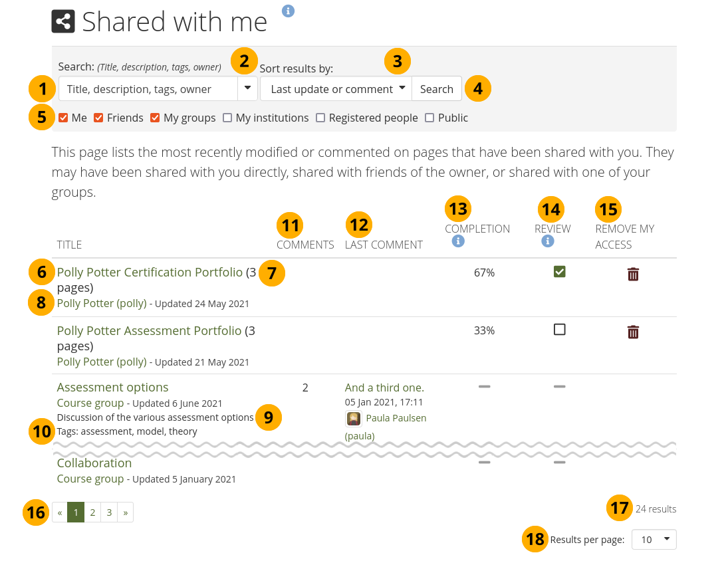Go to page 2 of results
Screen dimensions: 728x561
[x=93, y=512]
